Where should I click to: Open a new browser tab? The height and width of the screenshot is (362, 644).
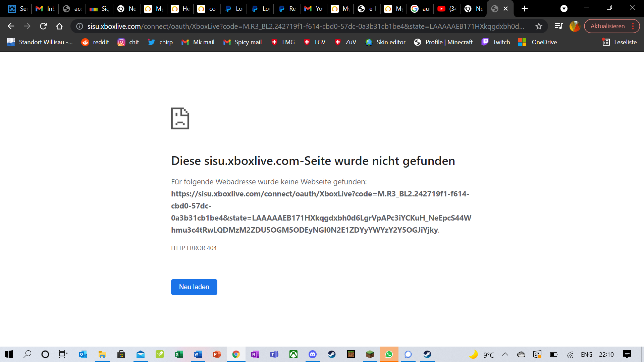pyautogui.click(x=525, y=9)
